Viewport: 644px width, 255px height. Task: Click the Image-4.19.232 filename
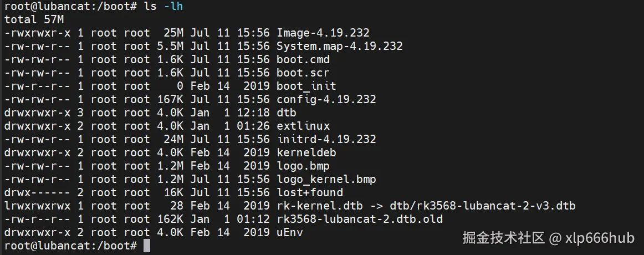[323, 33]
